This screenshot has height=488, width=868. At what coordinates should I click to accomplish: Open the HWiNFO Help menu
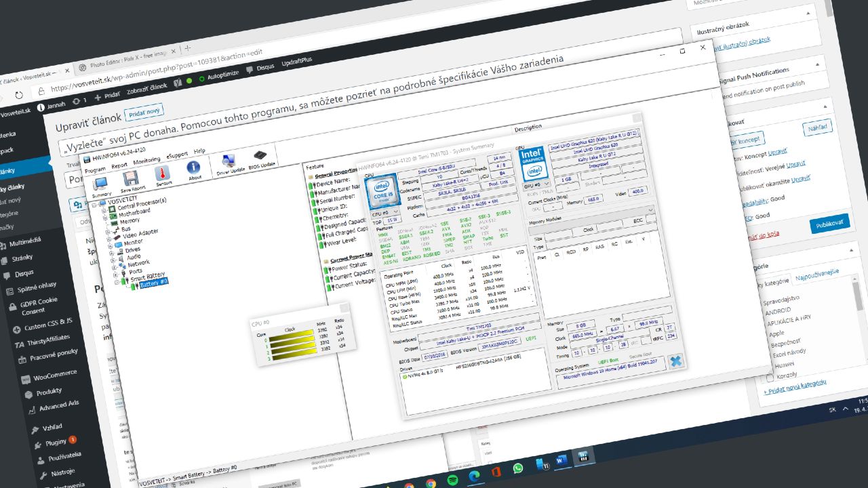pyautogui.click(x=199, y=151)
